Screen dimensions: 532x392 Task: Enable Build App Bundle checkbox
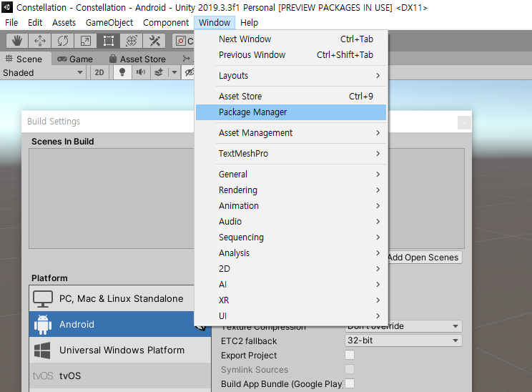click(x=350, y=383)
